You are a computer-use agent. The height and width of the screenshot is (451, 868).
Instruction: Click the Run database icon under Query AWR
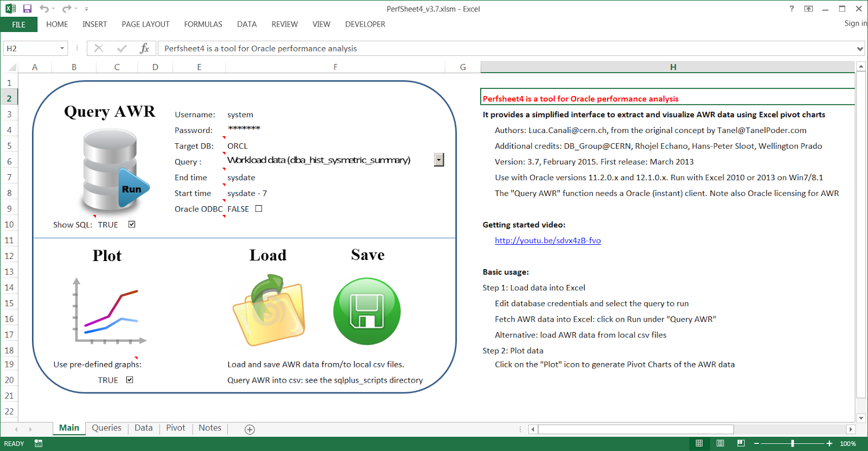[115, 170]
